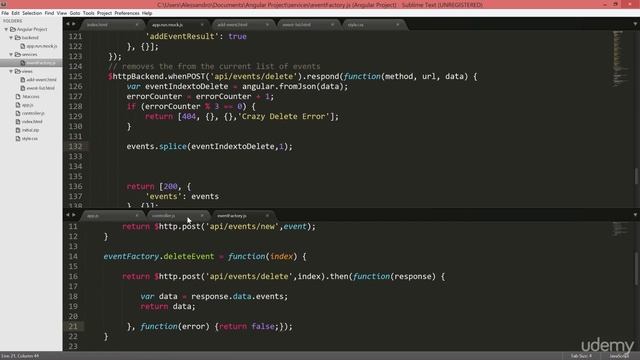Collapse the views folder
The height and width of the screenshot is (360, 640).
11,71
